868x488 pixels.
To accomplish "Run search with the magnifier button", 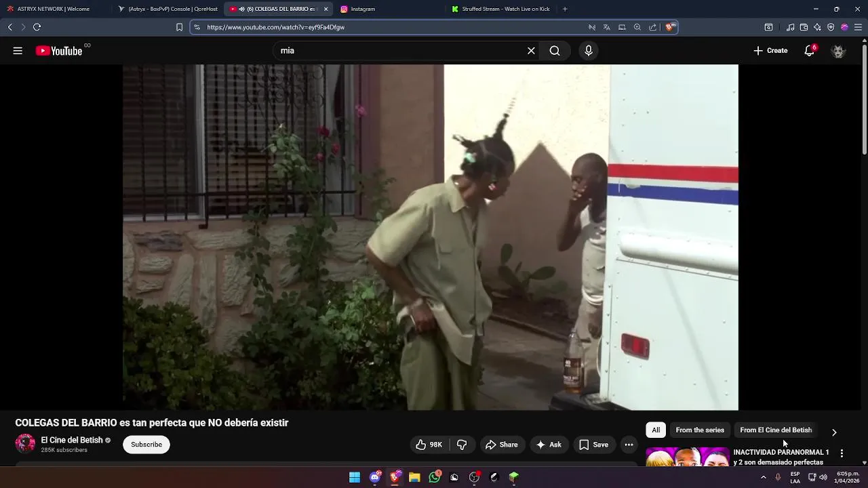I will tap(555, 51).
